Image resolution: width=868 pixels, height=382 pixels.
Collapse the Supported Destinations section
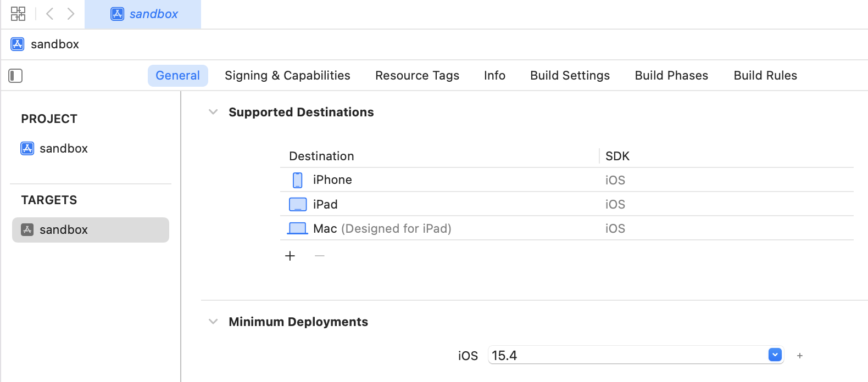click(213, 112)
